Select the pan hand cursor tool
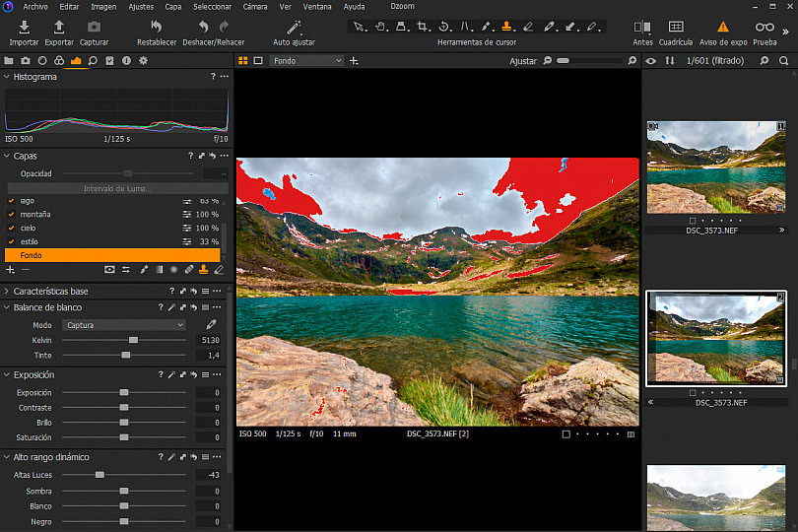 (380, 27)
